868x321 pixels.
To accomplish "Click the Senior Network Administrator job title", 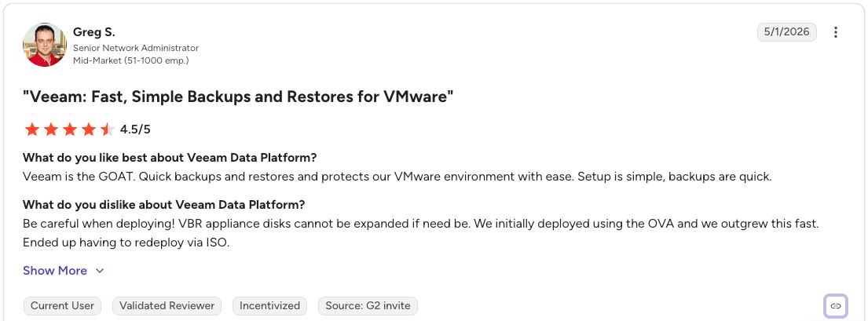I will pos(136,48).
